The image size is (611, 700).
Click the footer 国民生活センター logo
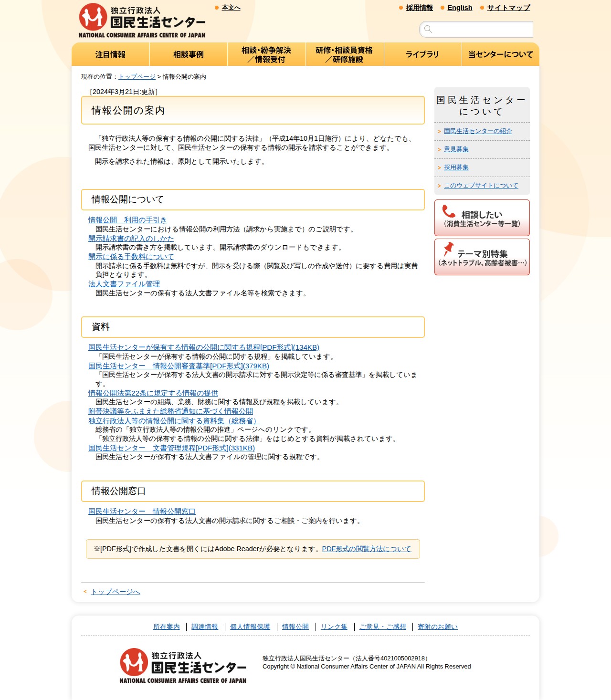[183, 666]
